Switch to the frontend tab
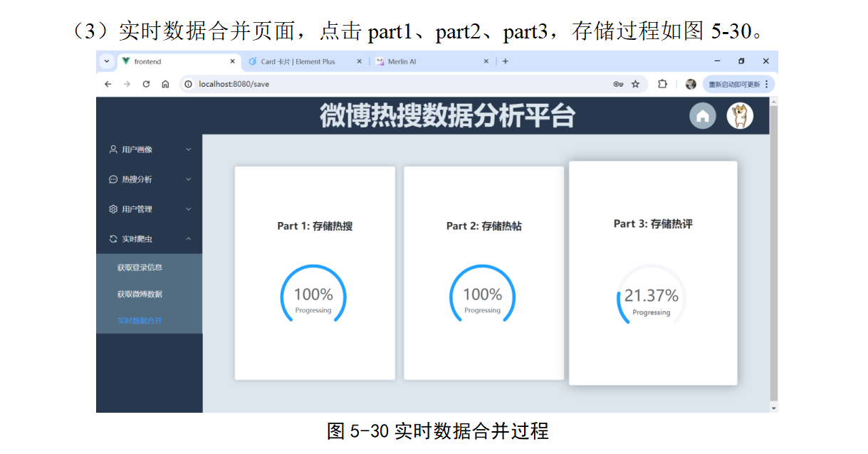Screen dimensions: 868x454 [x=178, y=62]
